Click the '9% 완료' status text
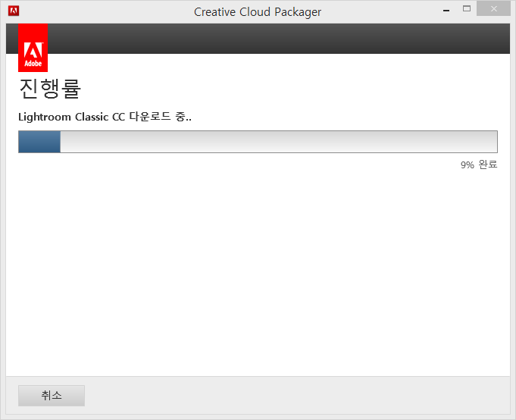 479,165
